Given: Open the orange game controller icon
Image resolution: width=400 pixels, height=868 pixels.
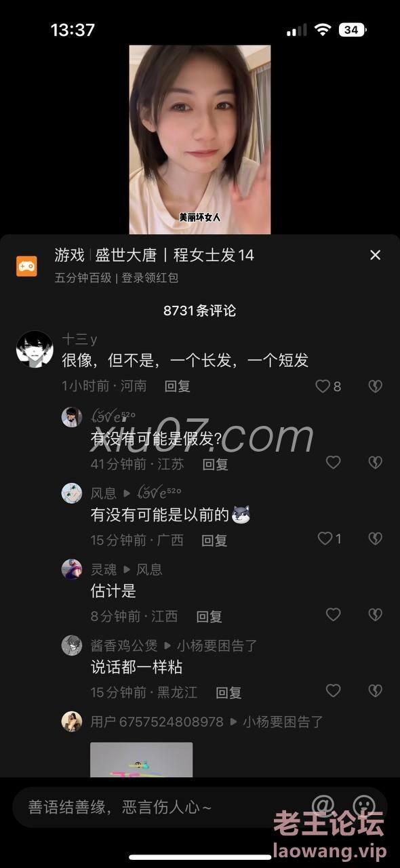Looking at the screenshot, I should [27, 266].
